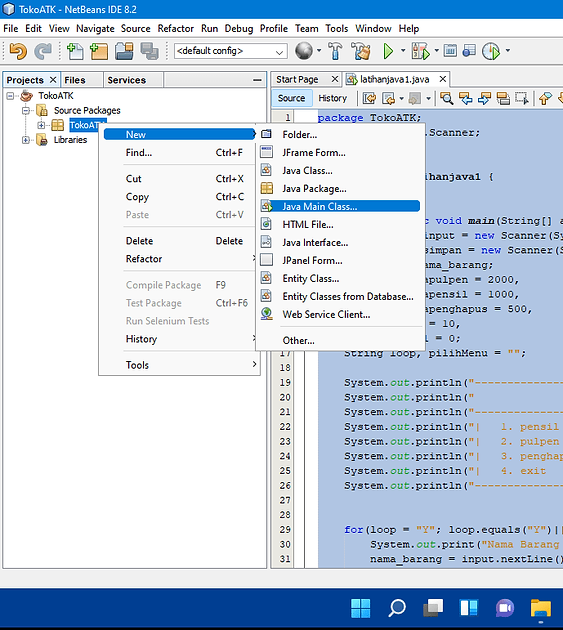Click the History view button
The width and height of the screenshot is (563, 630).
coord(332,98)
